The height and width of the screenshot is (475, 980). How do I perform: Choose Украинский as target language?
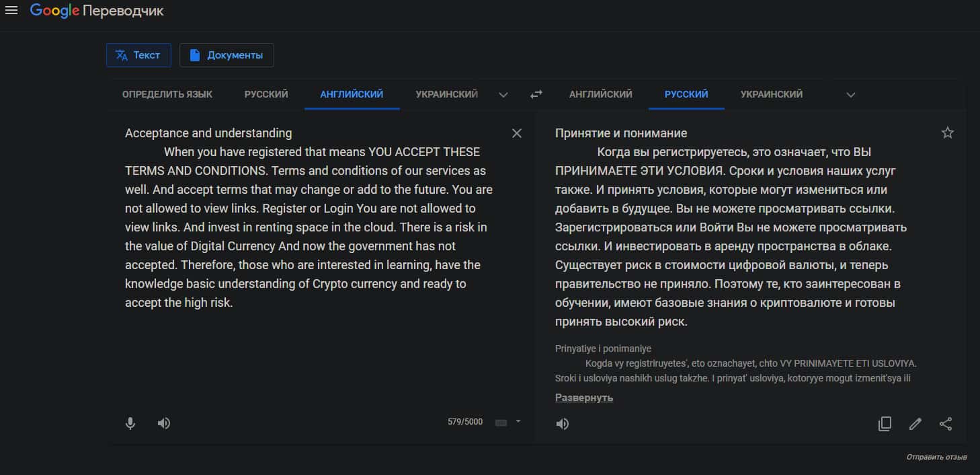point(771,94)
